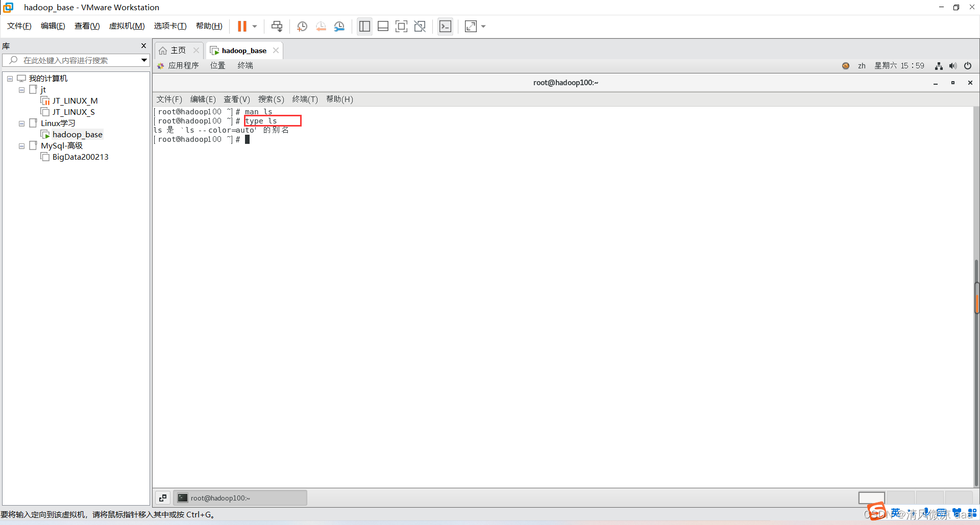Click the show desktop icon in guest taskbar
The width and height of the screenshot is (980, 525).
[163, 498]
